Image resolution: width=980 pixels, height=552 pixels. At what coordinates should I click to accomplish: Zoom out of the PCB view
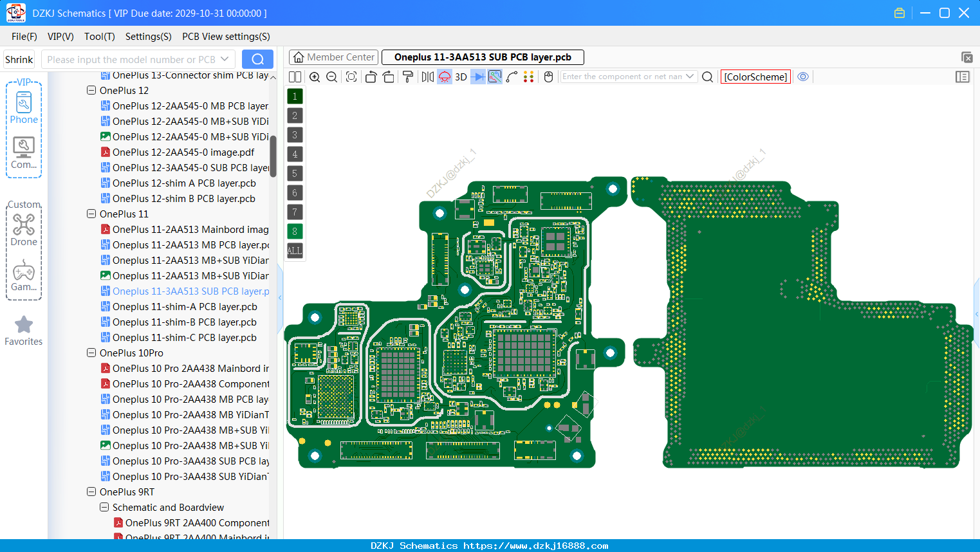pos(332,77)
